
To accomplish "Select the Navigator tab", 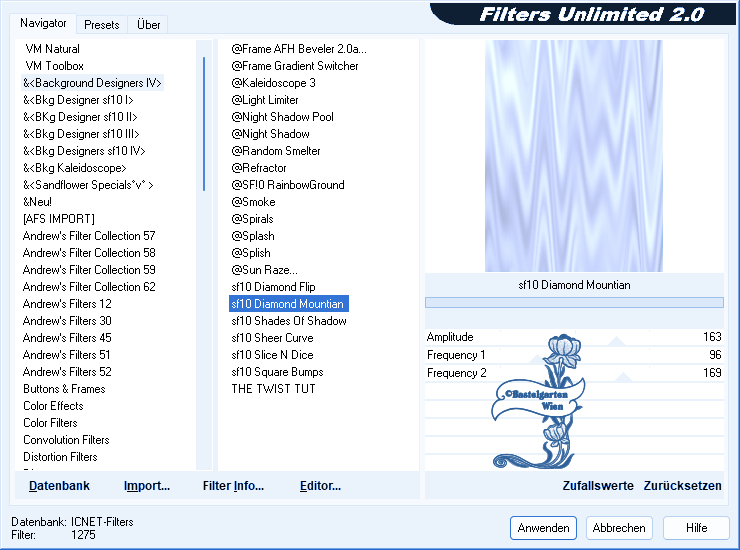I will click(44, 23).
